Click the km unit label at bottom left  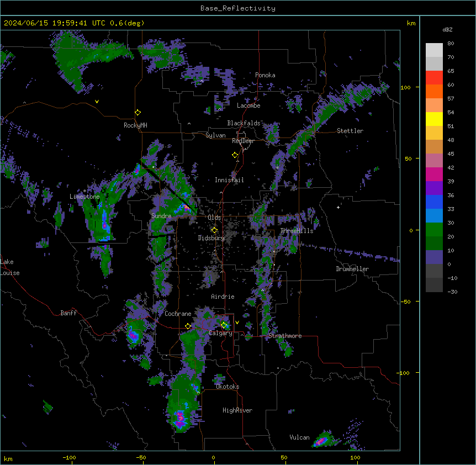tap(8, 459)
